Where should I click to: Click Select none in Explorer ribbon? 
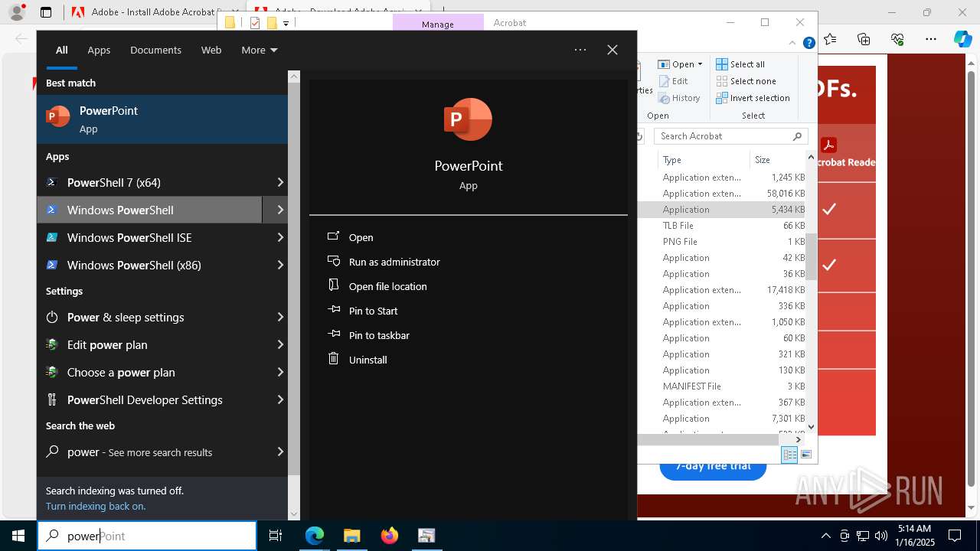click(x=746, y=81)
